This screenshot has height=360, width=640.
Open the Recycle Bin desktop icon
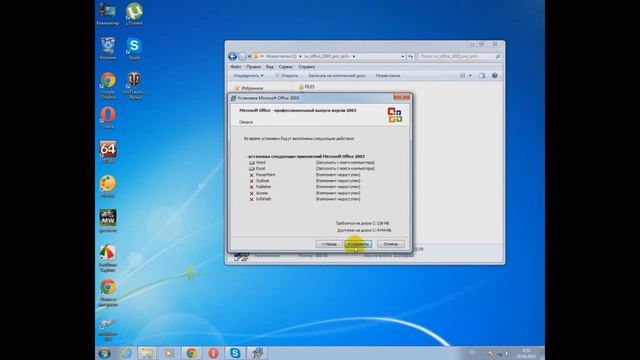pos(108,48)
